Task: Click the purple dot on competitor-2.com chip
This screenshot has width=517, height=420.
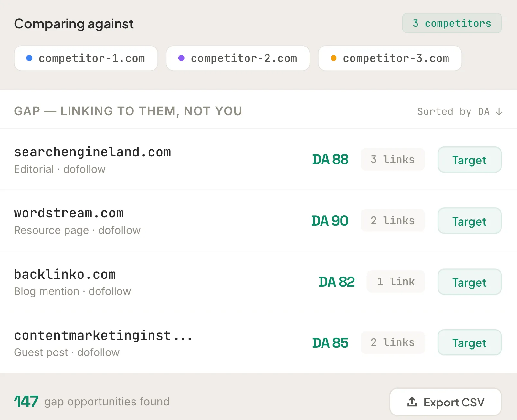Action: 182,58
